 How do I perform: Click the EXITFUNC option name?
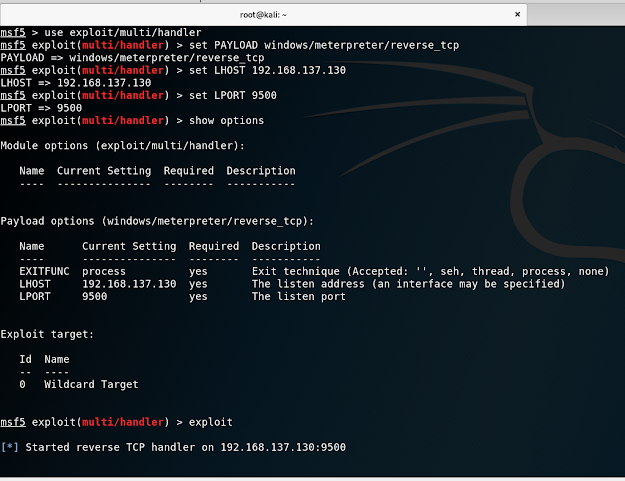(x=44, y=271)
